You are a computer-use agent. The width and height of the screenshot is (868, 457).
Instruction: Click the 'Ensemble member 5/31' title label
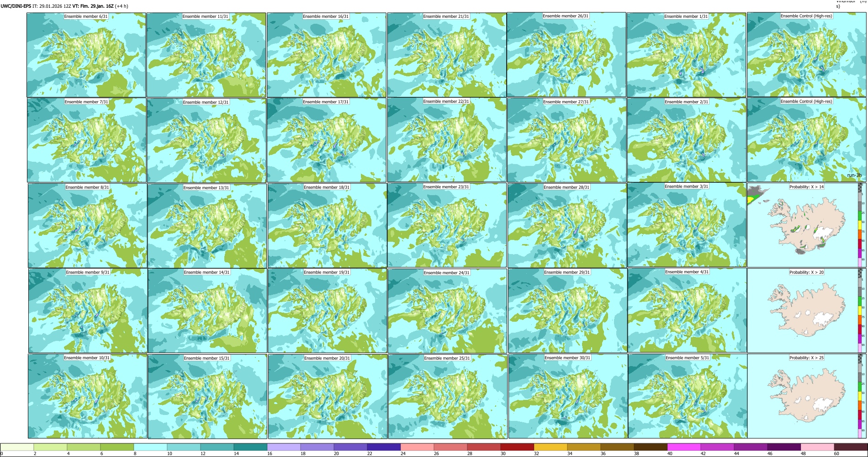point(688,358)
